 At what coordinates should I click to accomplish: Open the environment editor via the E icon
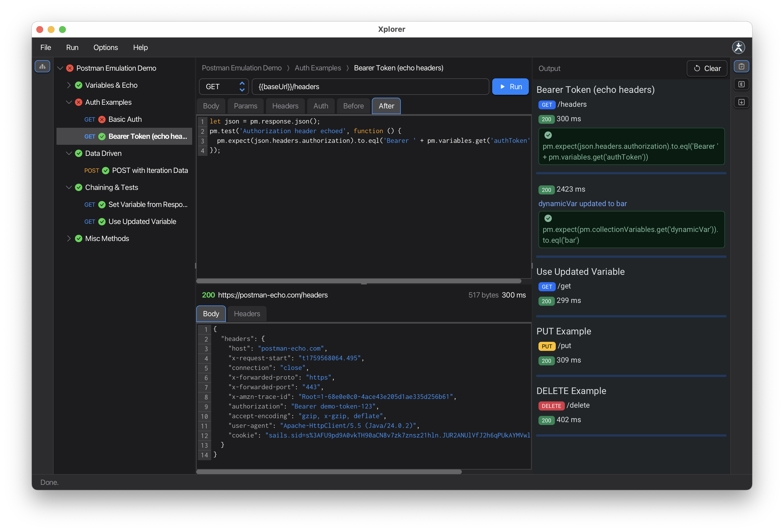pyautogui.click(x=741, y=84)
